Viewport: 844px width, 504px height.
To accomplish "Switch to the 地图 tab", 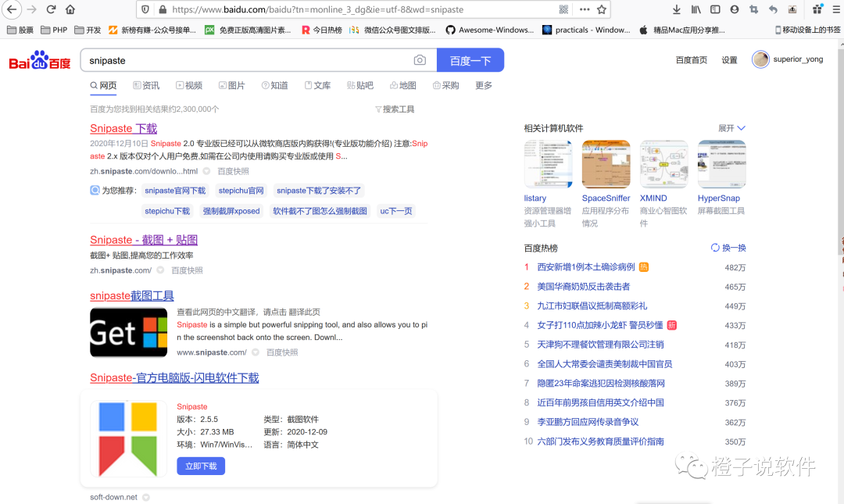I will pos(402,86).
